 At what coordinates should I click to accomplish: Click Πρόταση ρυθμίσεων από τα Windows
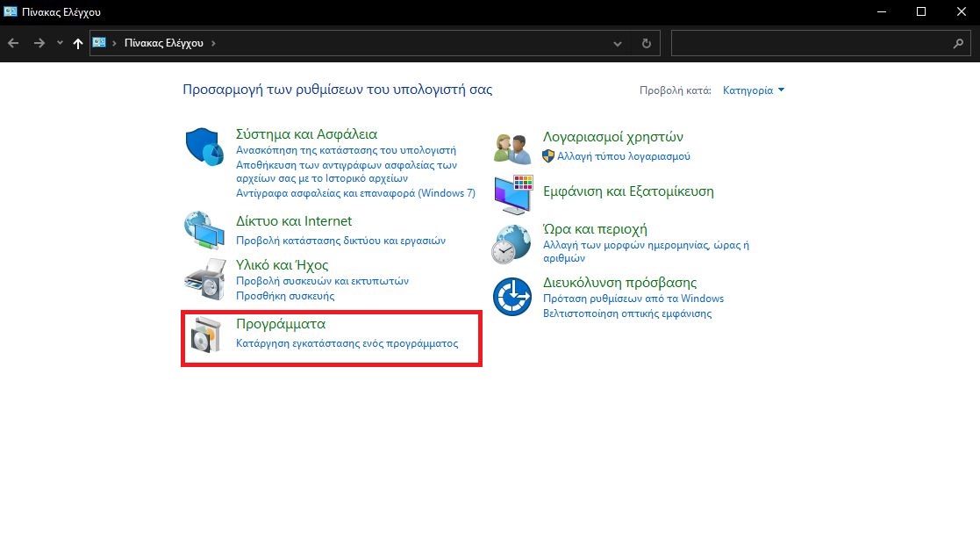[633, 299]
